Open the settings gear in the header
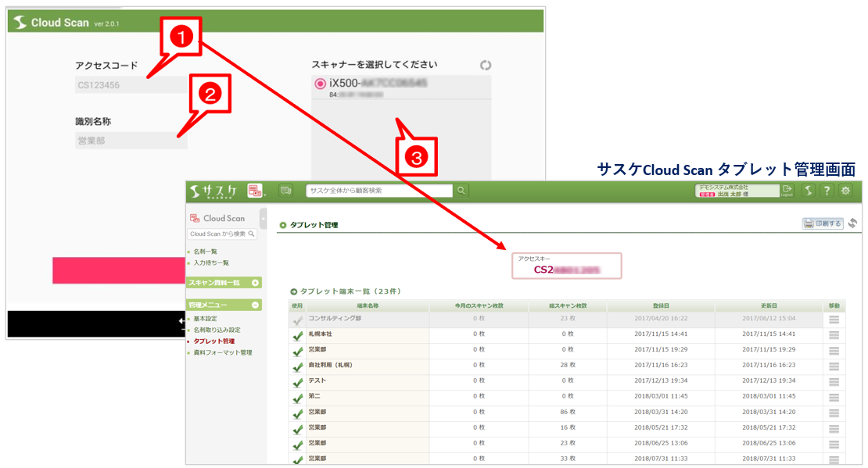The image size is (868, 468). pos(846,191)
